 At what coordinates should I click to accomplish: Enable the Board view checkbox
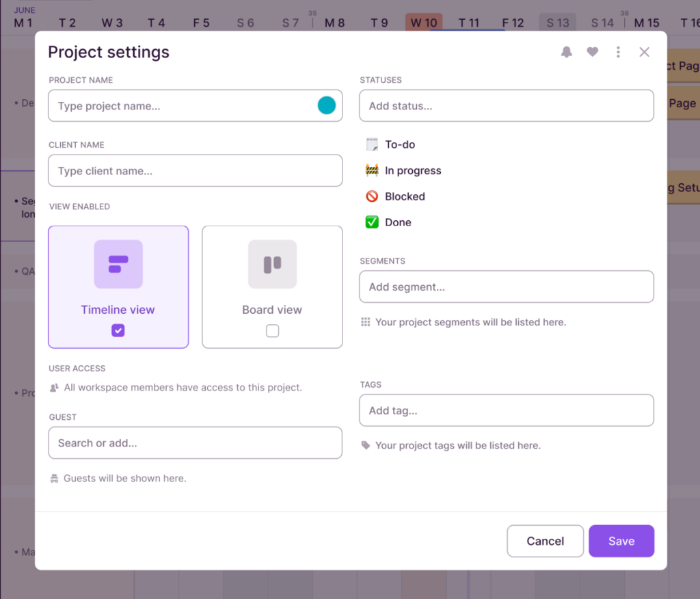click(272, 330)
